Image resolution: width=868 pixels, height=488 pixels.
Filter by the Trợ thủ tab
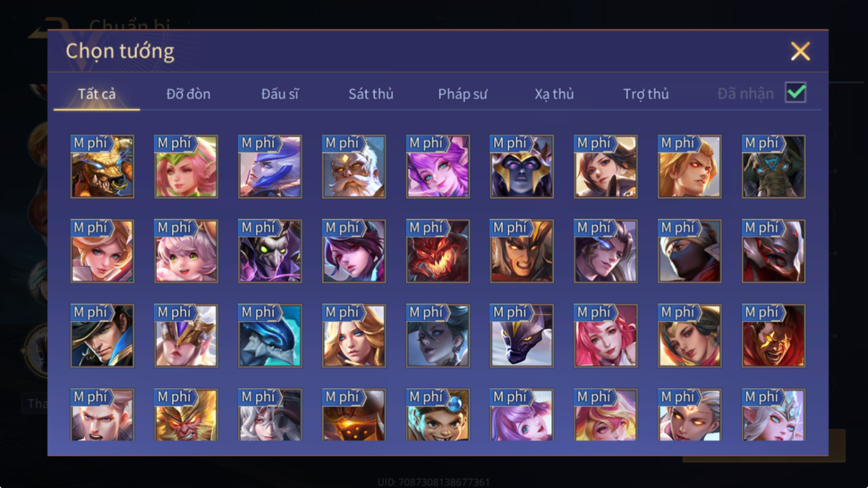click(645, 94)
